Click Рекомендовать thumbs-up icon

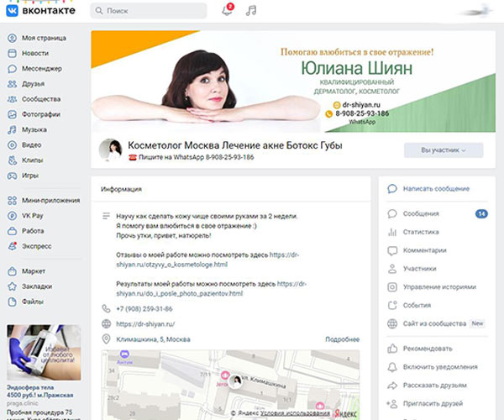click(392, 349)
